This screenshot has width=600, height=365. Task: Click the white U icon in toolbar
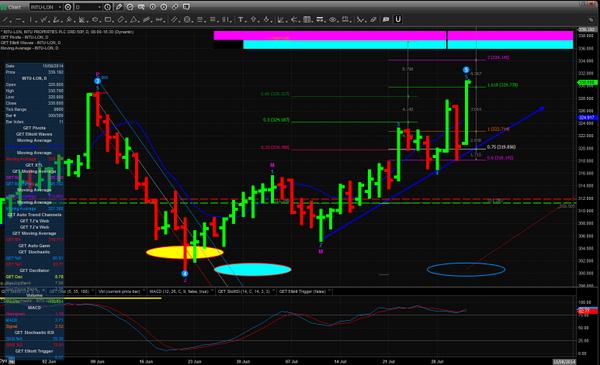coord(398,19)
